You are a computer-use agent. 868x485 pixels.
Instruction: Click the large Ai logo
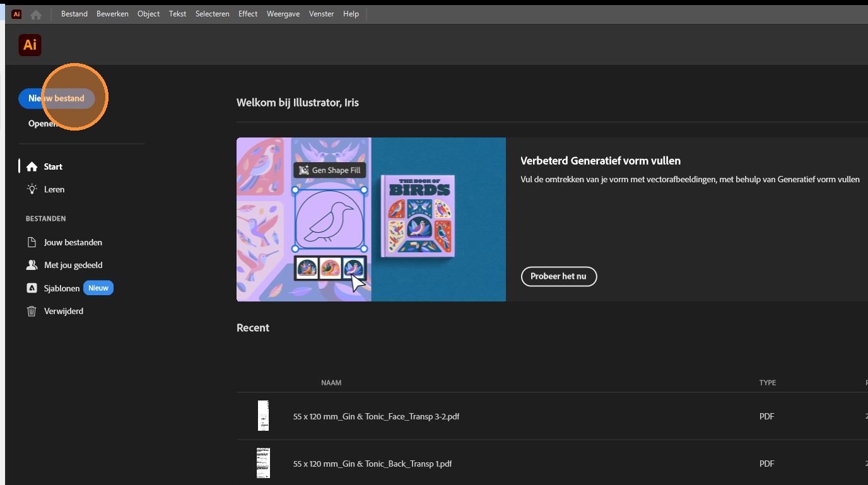(30, 45)
